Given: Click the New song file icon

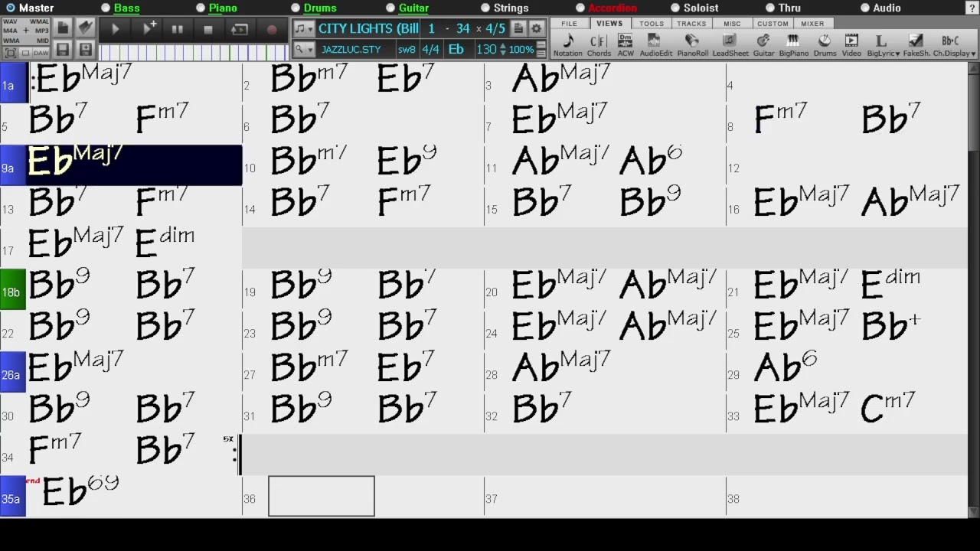Looking at the screenshot, I should (63, 28).
